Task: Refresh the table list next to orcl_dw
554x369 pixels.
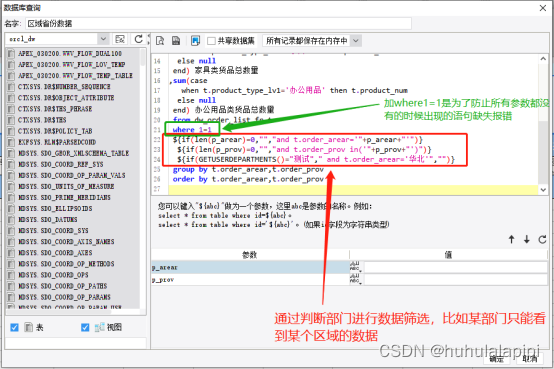Action: point(138,39)
